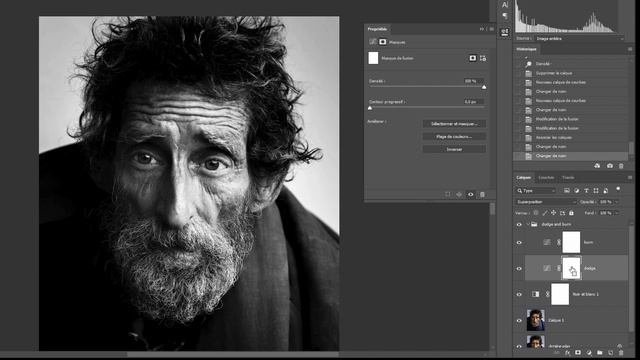Screen dimensions: 640x360
Task: Hide the dodge and burn group
Action: 519,224
